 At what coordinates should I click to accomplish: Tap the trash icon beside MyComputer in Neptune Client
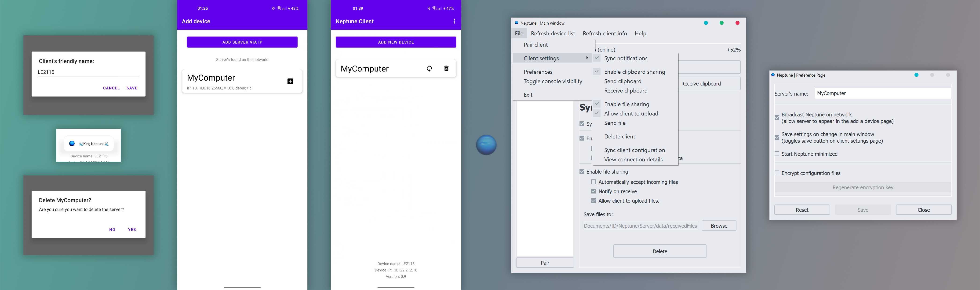coord(446,69)
